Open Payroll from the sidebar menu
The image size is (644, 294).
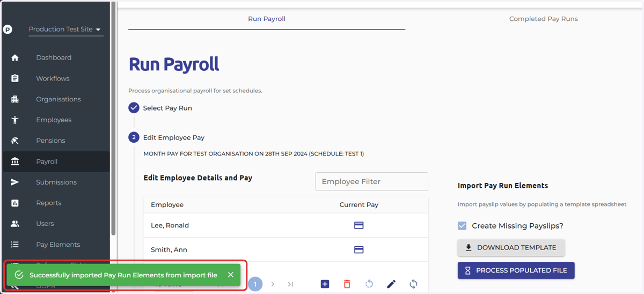47,161
